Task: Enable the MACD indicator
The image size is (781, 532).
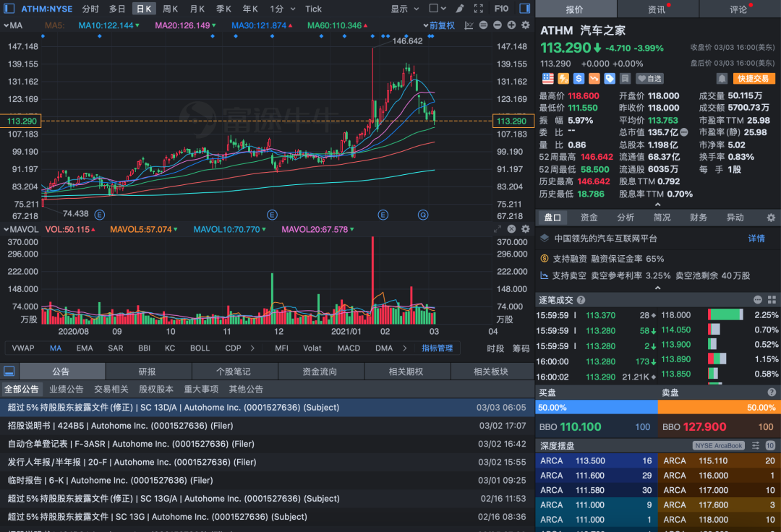Action: 349,348
